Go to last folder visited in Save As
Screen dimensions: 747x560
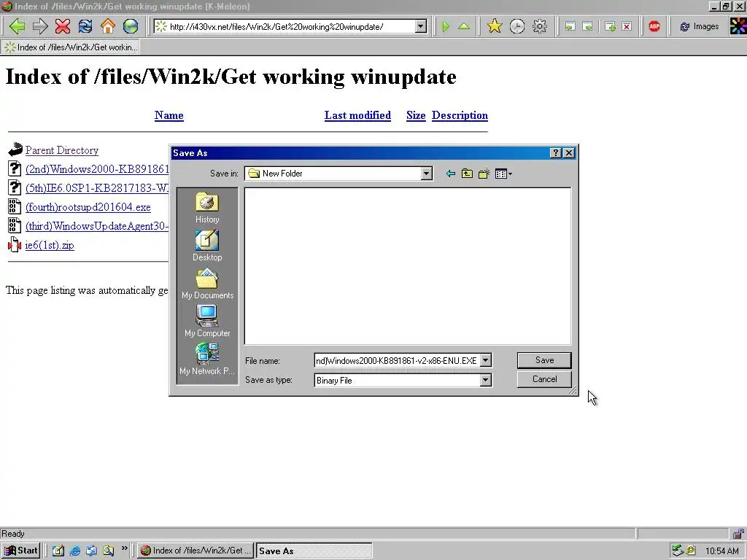(450, 174)
